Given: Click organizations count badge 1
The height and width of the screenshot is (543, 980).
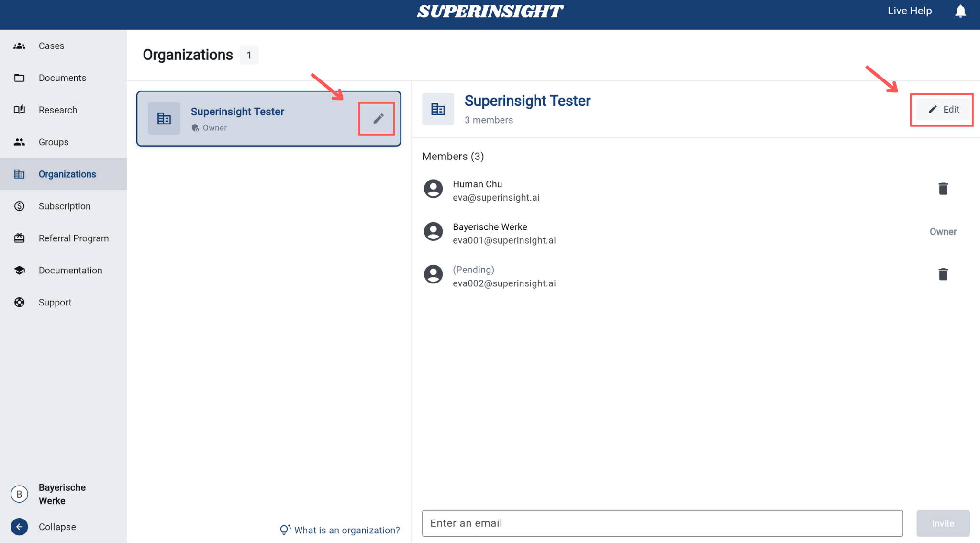Looking at the screenshot, I should pos(249,55).
